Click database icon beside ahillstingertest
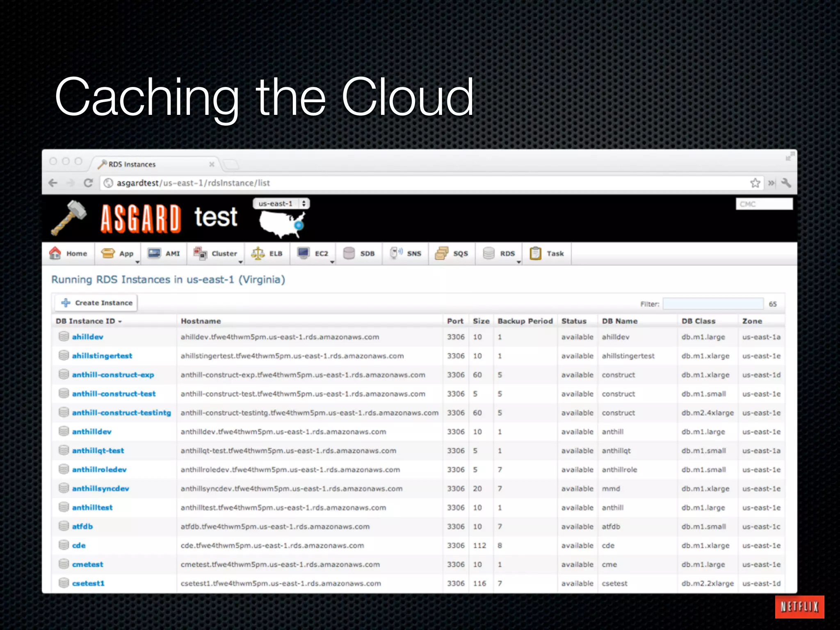This screenshot has height=630, width=840. point(64,355)
